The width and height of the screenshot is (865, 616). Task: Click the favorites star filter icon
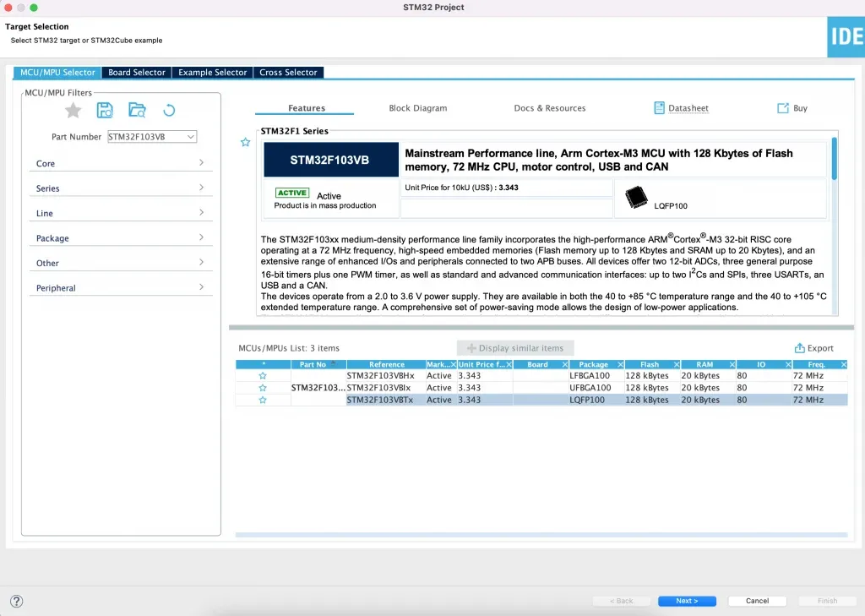(73, 110)
